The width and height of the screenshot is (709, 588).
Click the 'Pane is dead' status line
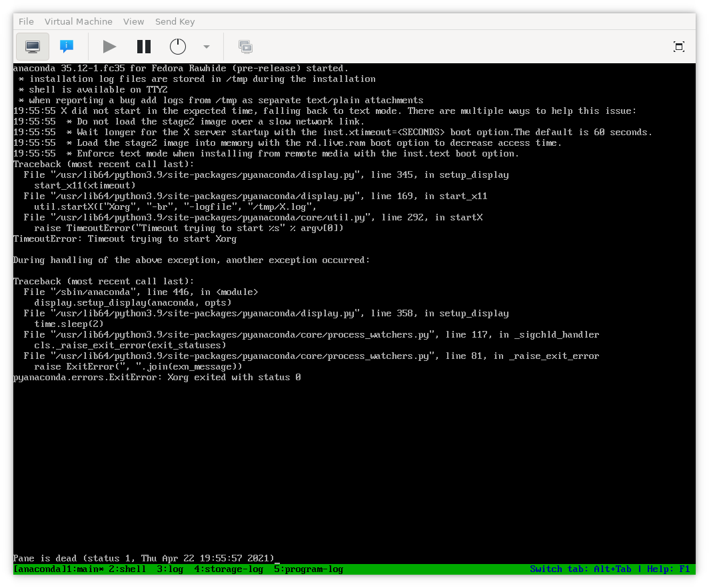[144, 558]
